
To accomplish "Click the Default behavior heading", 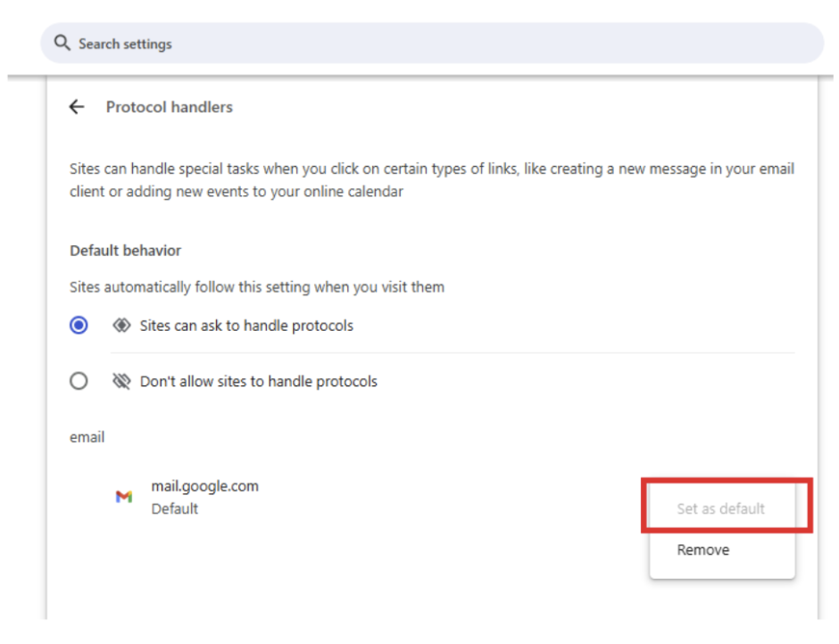I will pyautogui.click(x=125, y=251).
